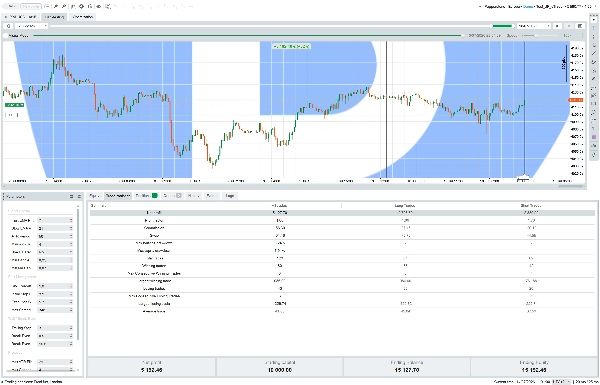600x385 pixels.
Task: Click the Ending balance value 15 127.70
Action: pyautogui.click(x=406, y=370)
